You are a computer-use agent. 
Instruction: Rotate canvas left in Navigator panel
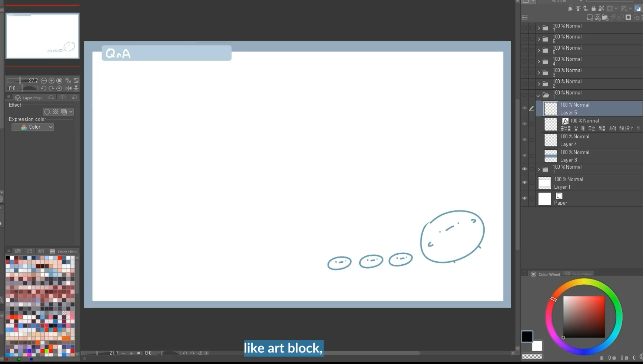click(43, 88)
